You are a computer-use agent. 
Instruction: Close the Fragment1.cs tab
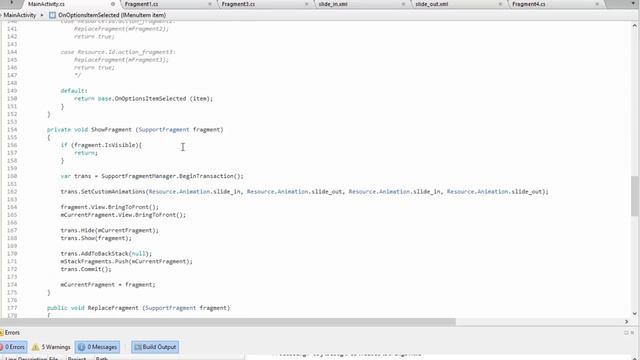click(210, 4)
